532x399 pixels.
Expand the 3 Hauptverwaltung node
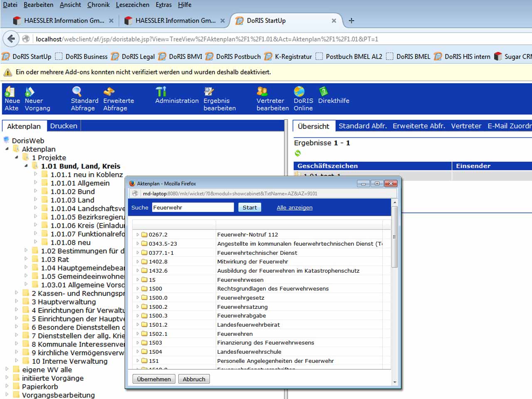coord(17,301)
